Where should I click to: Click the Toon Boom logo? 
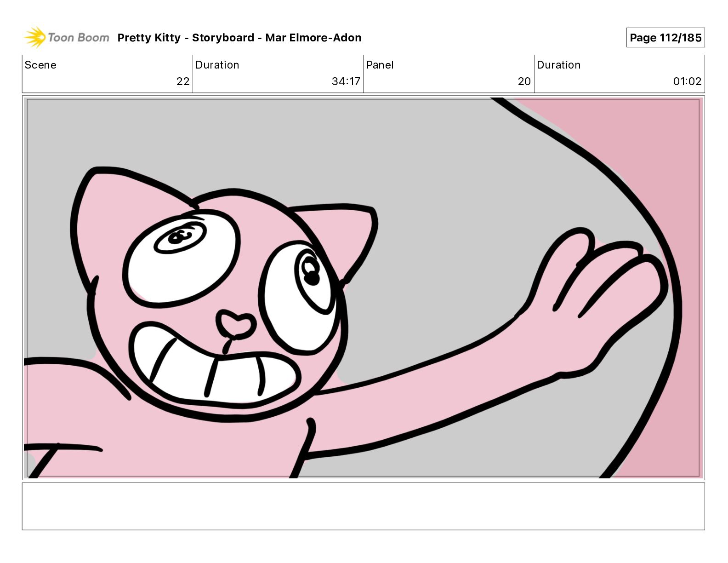pos(67,37)
